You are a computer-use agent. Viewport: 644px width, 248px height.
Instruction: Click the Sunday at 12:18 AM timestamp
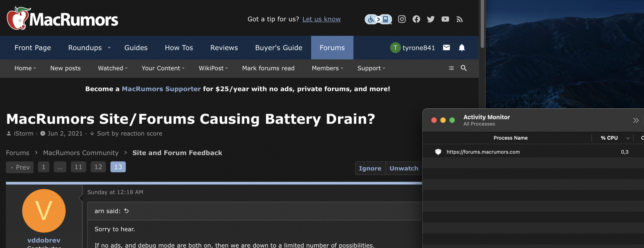point(115,192)
